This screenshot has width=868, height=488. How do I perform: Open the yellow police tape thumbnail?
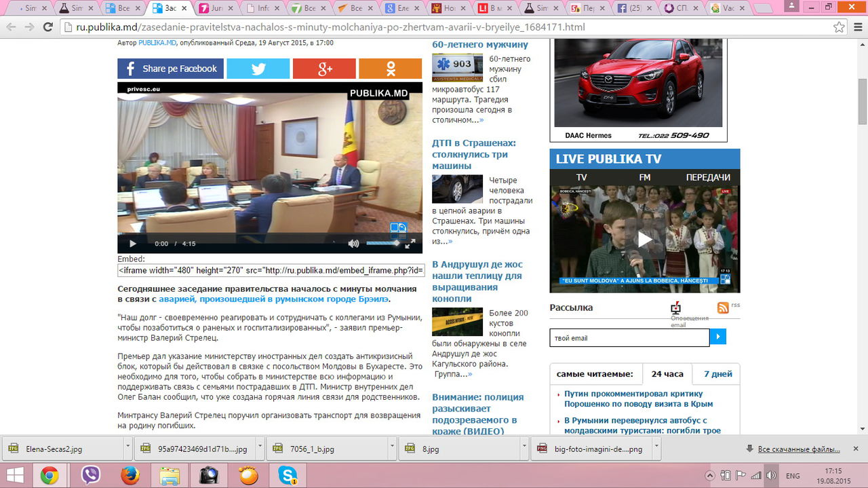tap(457, 322)
